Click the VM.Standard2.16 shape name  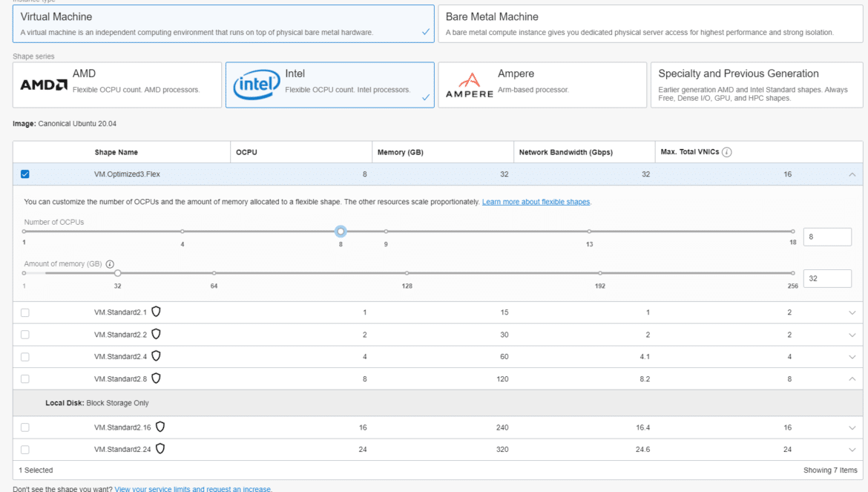[122, 427]
